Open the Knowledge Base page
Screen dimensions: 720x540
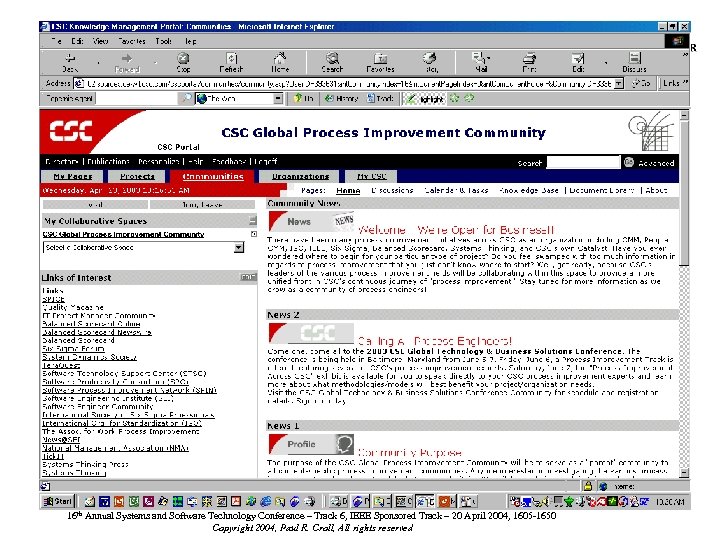pyautogui.click(x=529, y=190)
